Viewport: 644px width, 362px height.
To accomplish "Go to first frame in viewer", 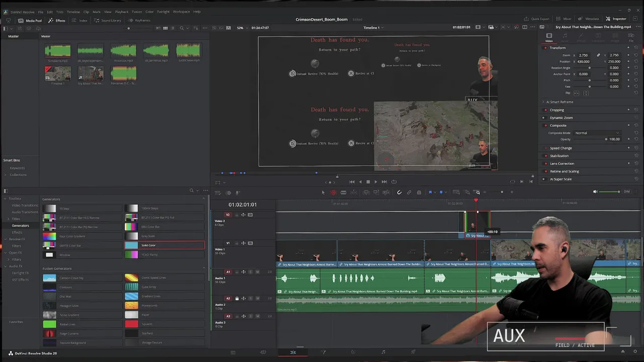I will click(x=352, y=182).
